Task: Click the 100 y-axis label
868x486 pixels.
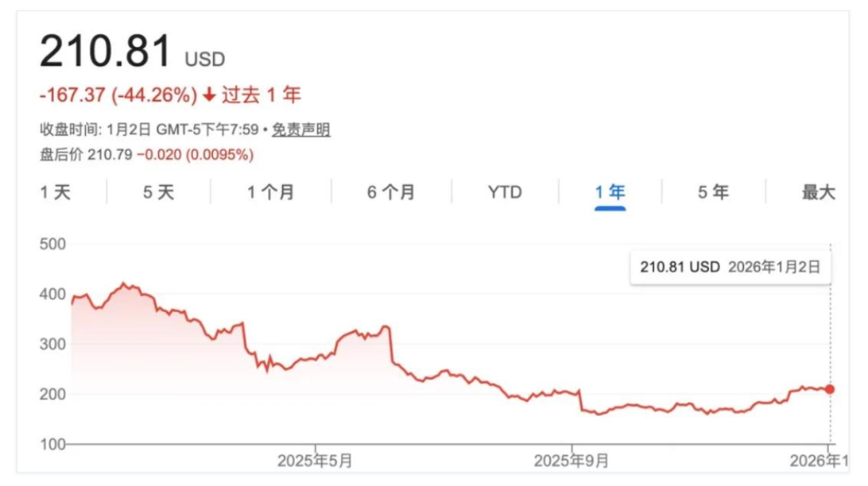Action: click(x=51, y=444)
